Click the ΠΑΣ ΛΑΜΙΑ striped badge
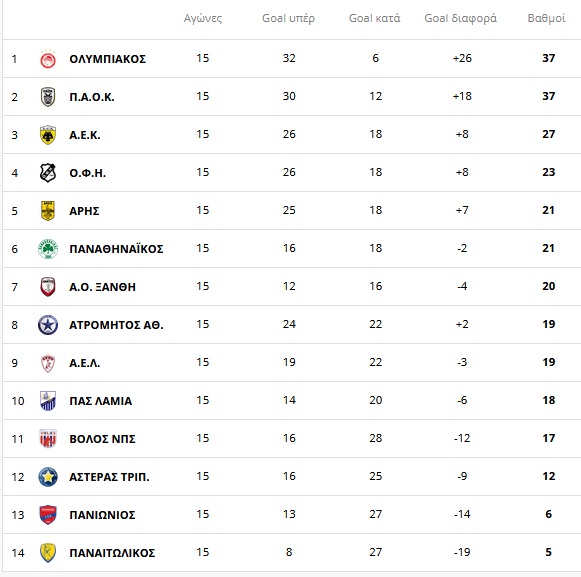The height and width of the screenshot is (577, 581). point(48,401)
